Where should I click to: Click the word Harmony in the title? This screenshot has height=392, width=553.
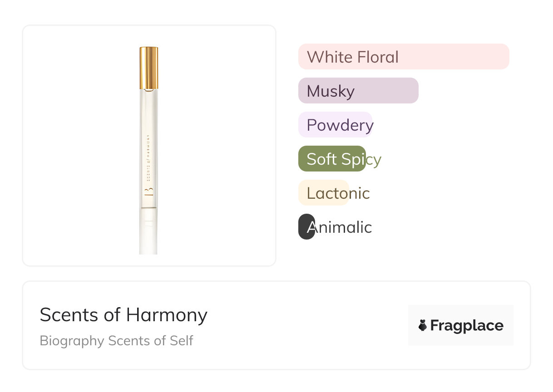click(x=167, y=315)
